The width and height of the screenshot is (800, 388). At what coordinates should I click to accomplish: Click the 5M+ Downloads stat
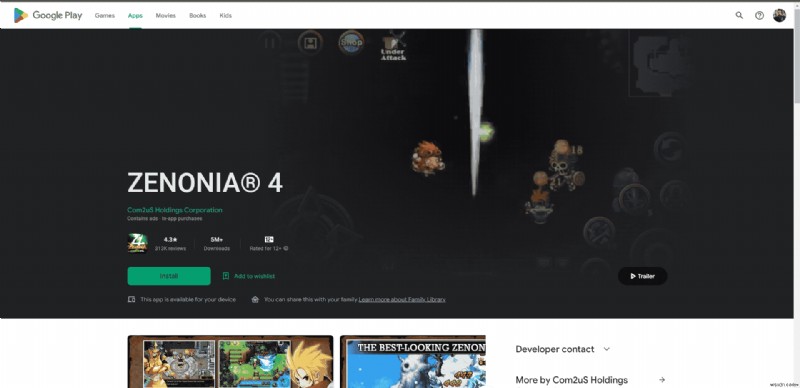[217, 244]
